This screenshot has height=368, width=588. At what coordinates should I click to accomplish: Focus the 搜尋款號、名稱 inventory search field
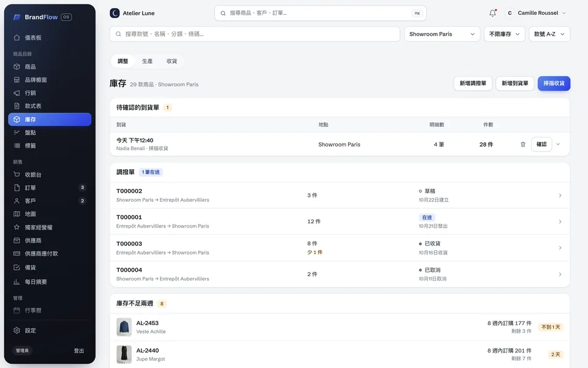(x=255, y=34)
